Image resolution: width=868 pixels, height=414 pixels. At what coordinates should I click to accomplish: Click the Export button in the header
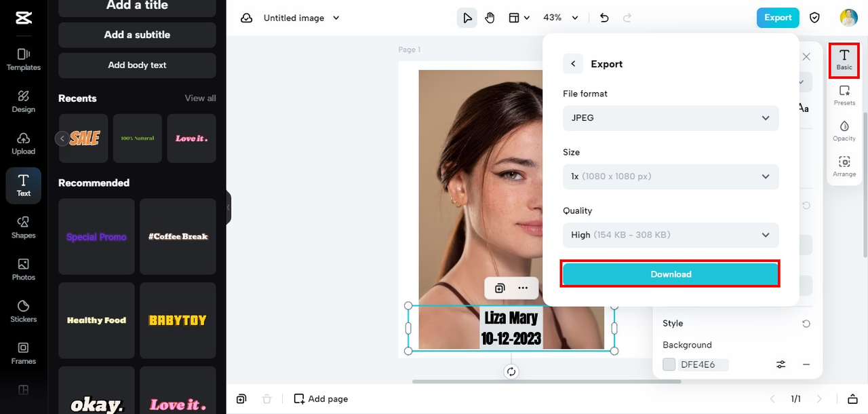point(777,18)
